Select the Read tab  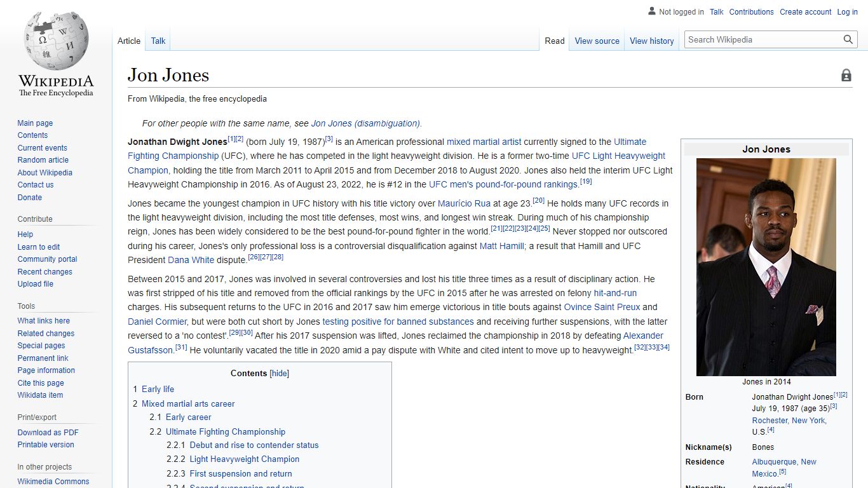(555, 41)
